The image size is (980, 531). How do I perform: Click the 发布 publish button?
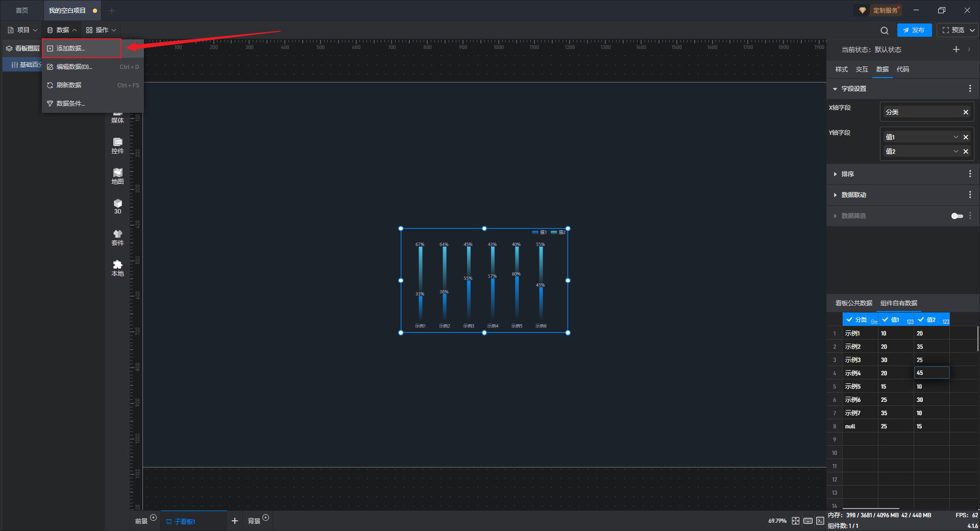914,31
